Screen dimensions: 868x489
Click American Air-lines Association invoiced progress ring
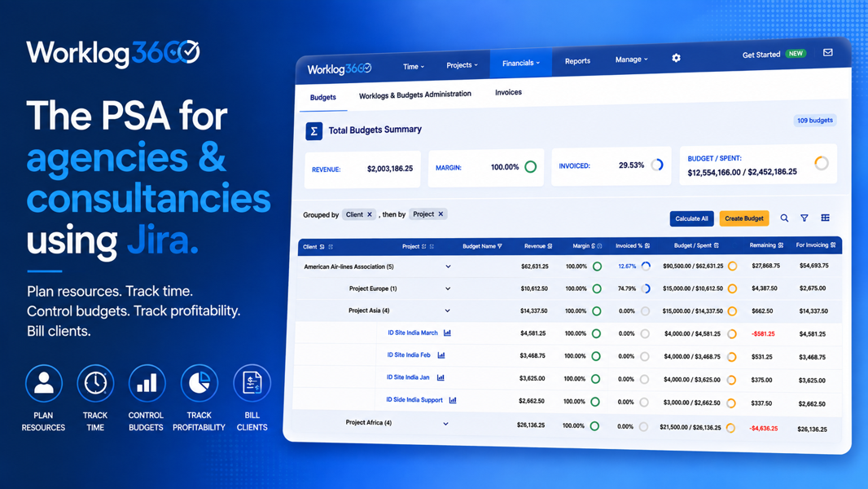point(646,267)
